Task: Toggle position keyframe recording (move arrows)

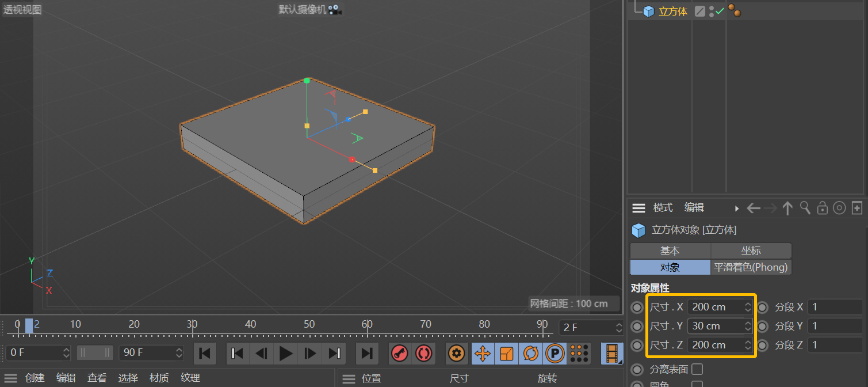Action: [483, 353]
